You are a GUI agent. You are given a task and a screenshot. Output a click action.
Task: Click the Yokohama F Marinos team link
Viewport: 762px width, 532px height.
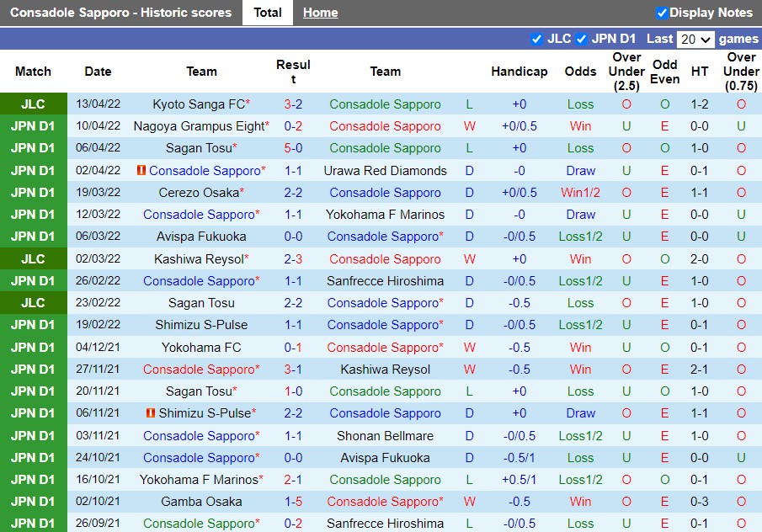[x=385, y=215]
